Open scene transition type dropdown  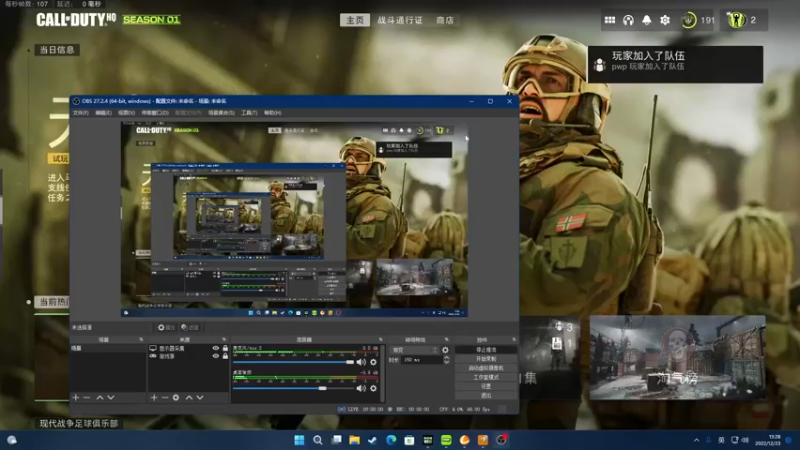(414, 350)
